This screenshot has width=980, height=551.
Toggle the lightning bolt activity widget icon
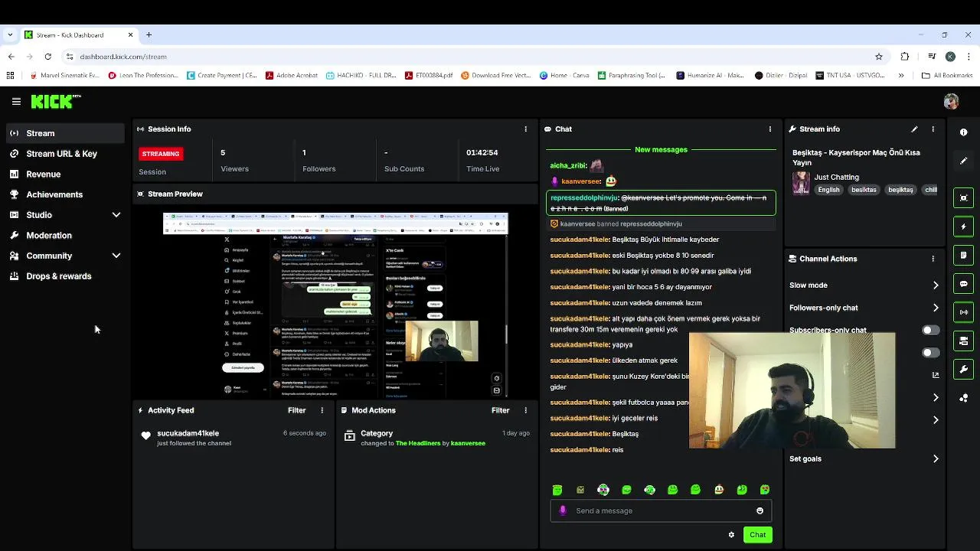click(x=963, y=227)
